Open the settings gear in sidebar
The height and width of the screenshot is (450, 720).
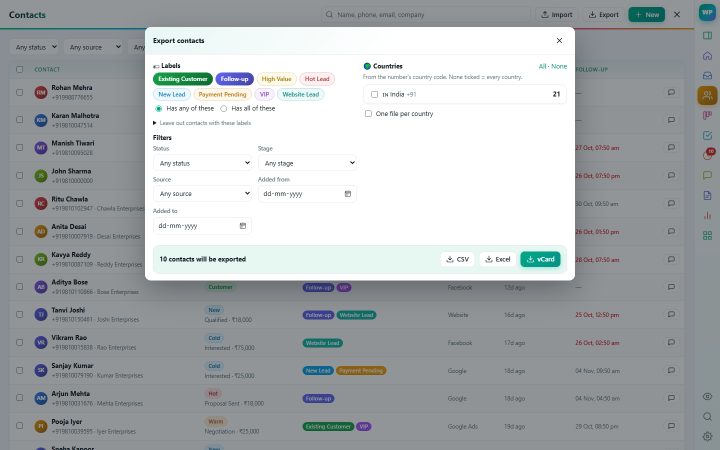tap(707, 436)
